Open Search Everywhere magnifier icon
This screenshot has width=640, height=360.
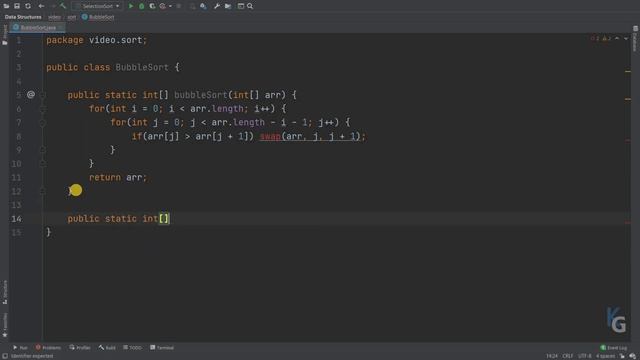tap(250, 6)
